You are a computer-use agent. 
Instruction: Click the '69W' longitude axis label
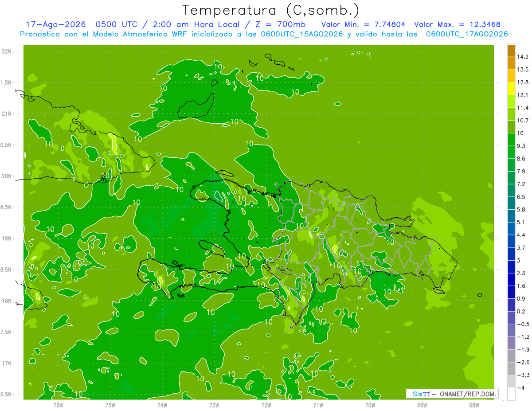[x=422, y=405]
